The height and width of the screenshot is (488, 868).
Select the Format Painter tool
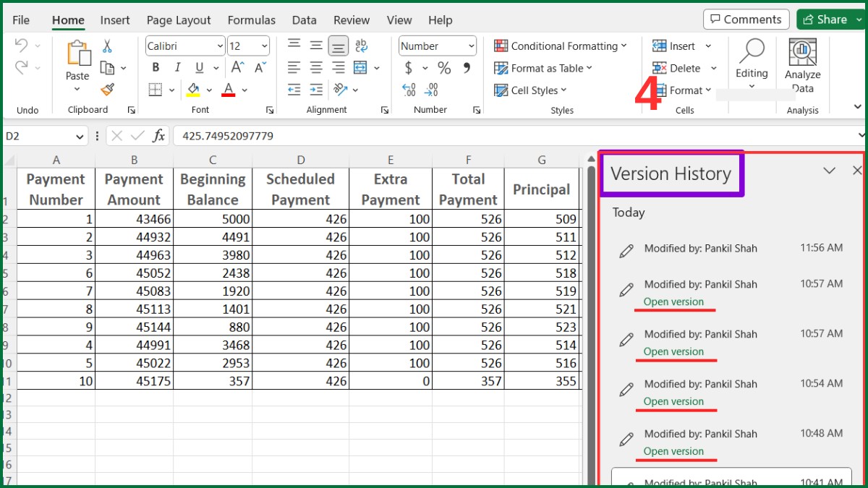click(107, 90)
